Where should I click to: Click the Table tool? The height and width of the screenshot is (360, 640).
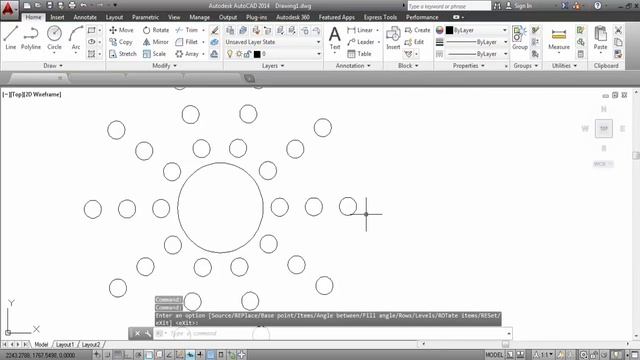point(359,54)
